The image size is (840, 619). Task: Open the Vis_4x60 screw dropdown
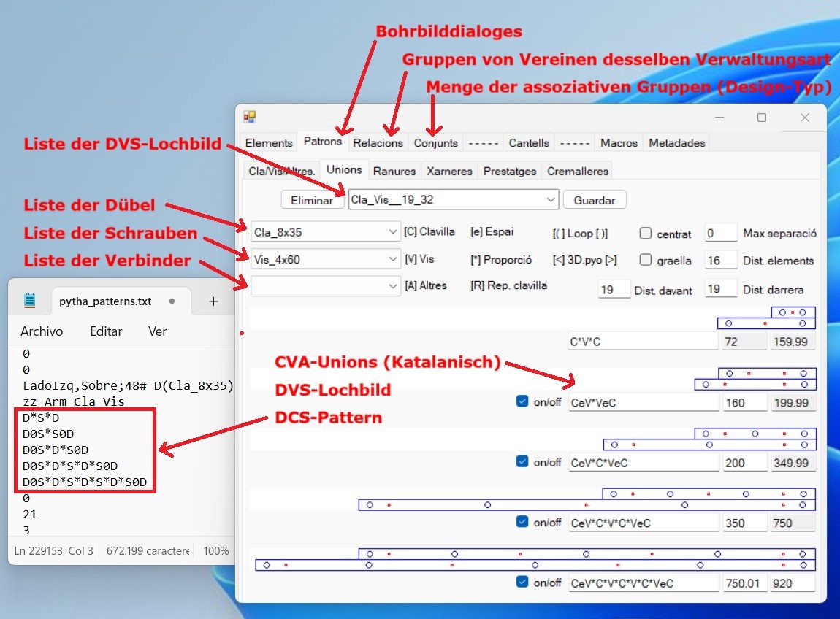[x=393, y=259]
